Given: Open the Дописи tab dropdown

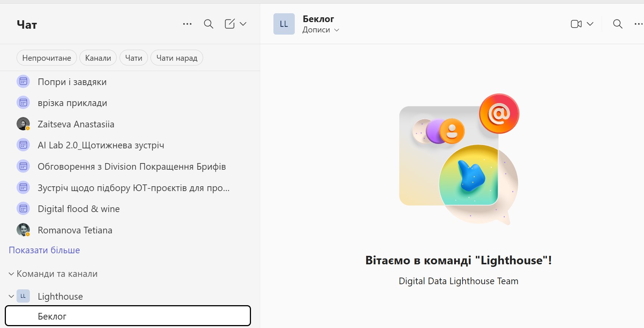Looking at the screenshot, I should [321, 30].
